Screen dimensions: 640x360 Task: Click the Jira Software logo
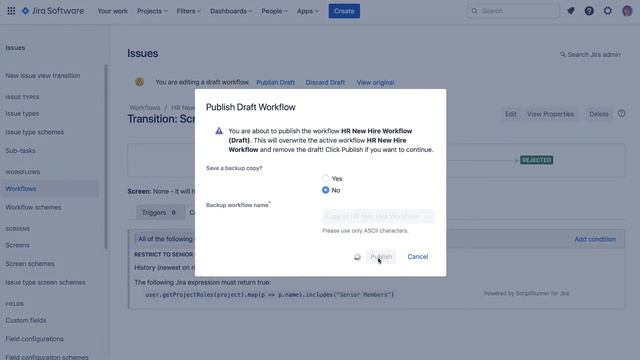(53, 11)
